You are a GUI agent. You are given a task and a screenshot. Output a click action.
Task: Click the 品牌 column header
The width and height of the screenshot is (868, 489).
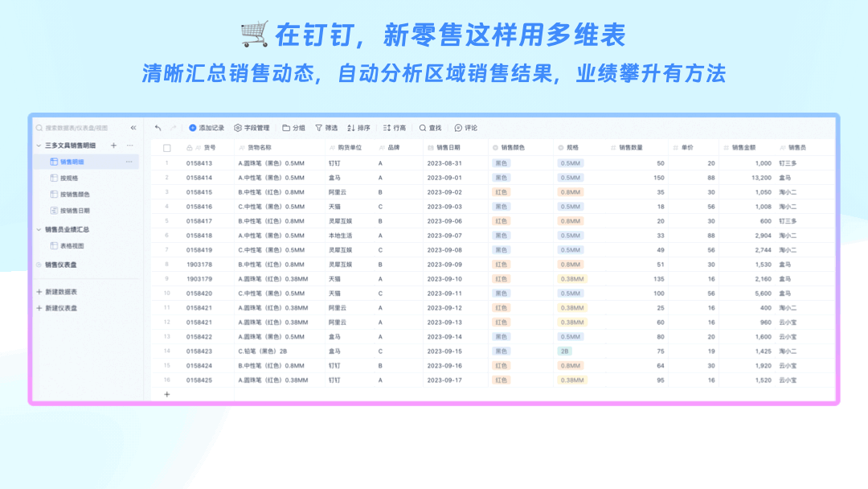point(399,148)
